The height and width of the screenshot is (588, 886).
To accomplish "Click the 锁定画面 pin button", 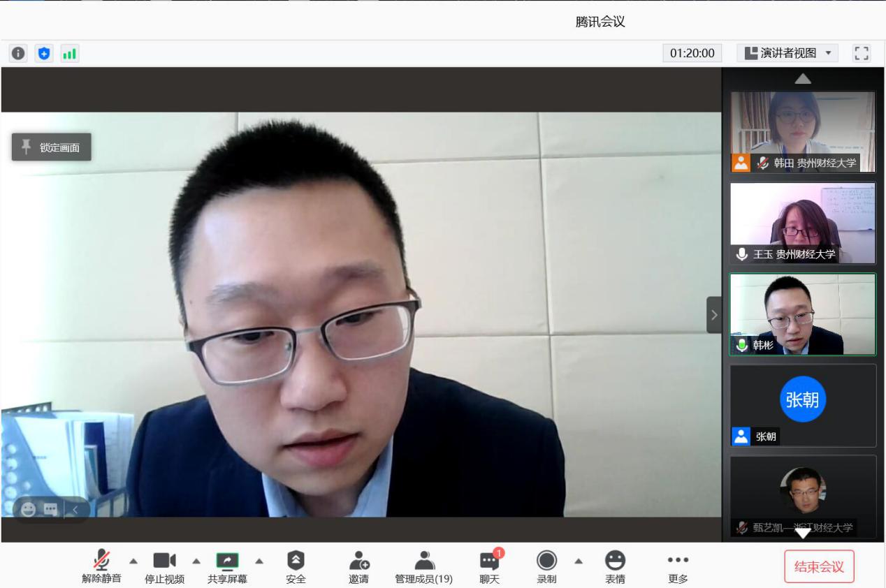I will coord(51,147).
